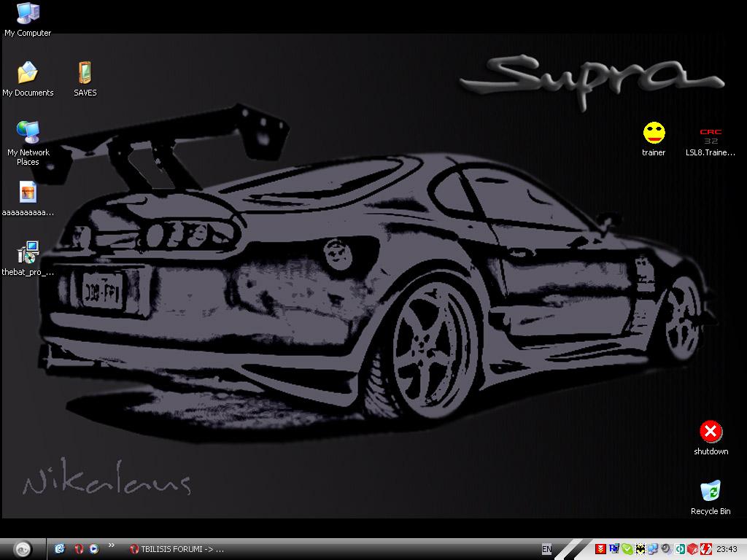Launch Show Desktop from quick launch
747x560 pixels.
[60, 548]
